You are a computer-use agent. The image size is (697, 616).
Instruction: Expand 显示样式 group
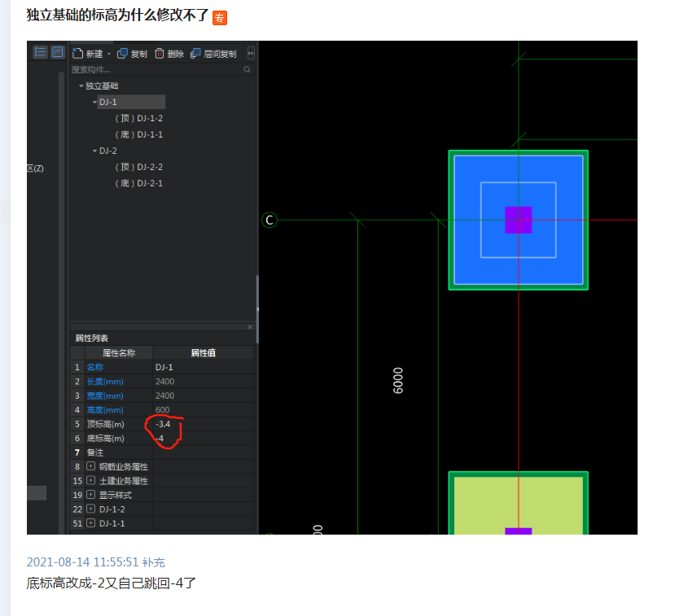coord(90,495)
